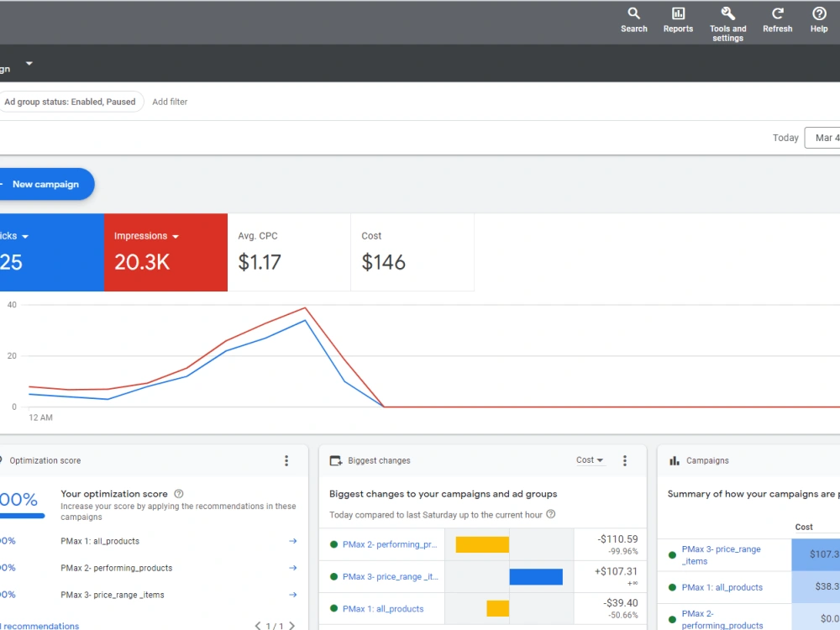Open PMax 1: all_products link in Biggest changes
The height and width of the screenshot is (630, 840).
[x=383, y=608]
